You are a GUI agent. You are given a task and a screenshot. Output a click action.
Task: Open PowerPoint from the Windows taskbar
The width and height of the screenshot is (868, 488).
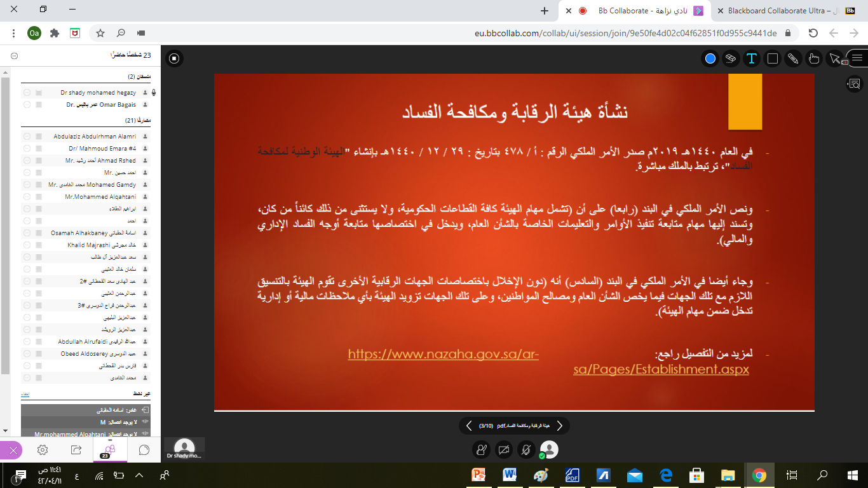[x=478, y=475]
